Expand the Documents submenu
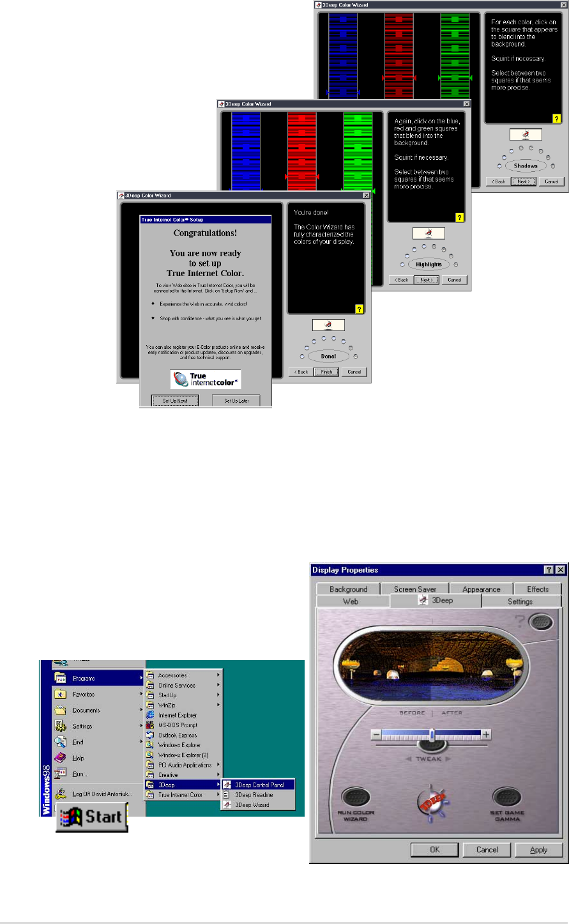 pos(99,710)
